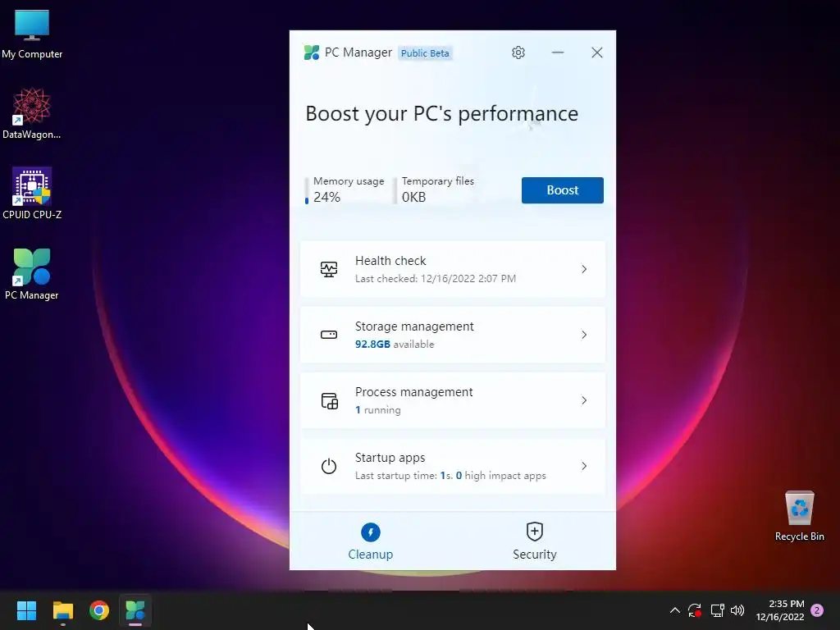Select the PC Manager desktop shortcut

(x=32, y=274)
